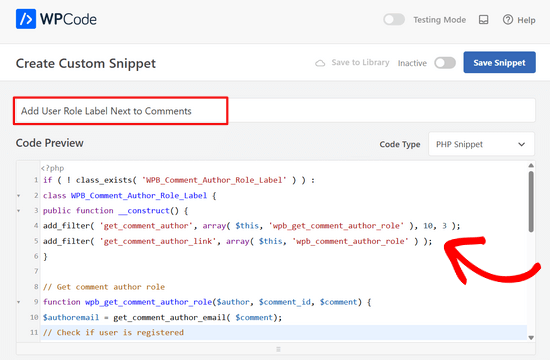
Task: Click the Save to Library link
Action: [x=360, y=62]
